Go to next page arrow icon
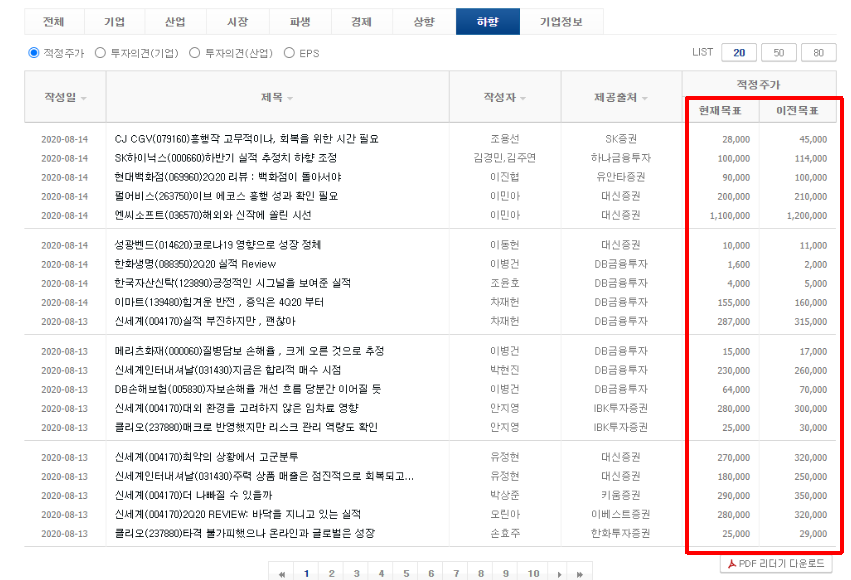 click(x=559, y=573)
